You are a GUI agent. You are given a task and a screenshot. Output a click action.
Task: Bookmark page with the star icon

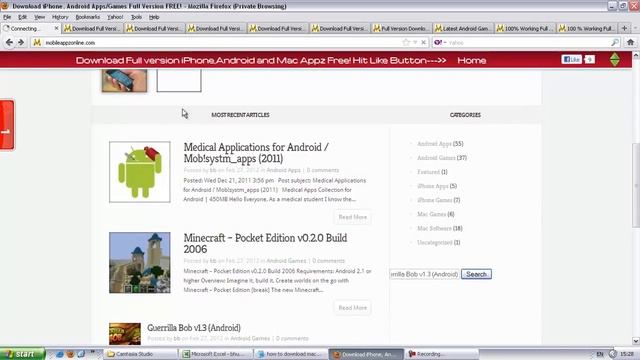pos(406,42)
